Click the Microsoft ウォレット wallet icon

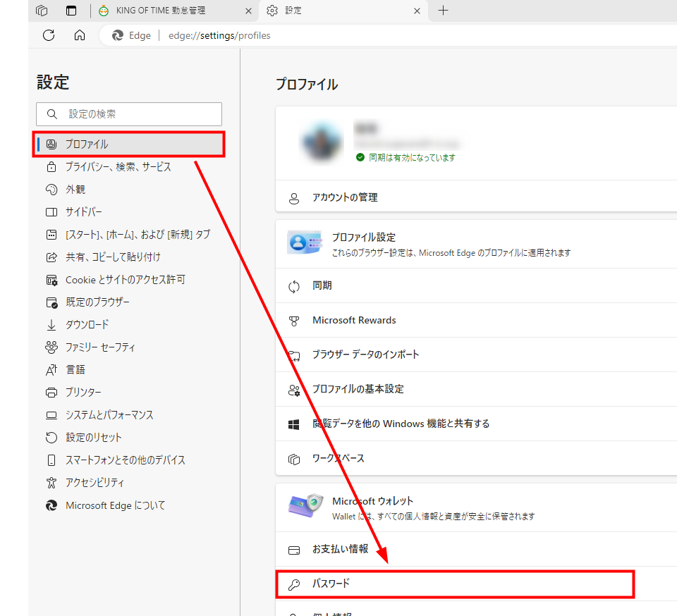[x=305, y=505]
